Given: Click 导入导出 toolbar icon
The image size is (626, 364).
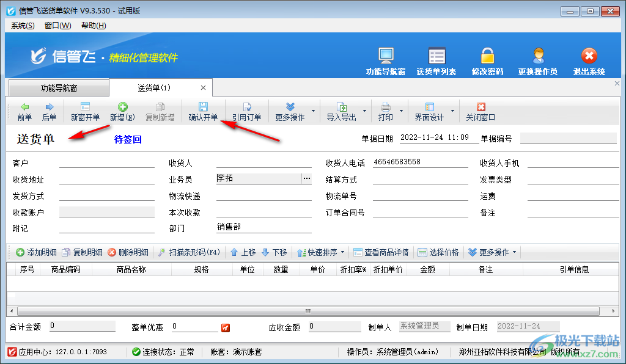Looking at the screenshot, I should [342, 106].
